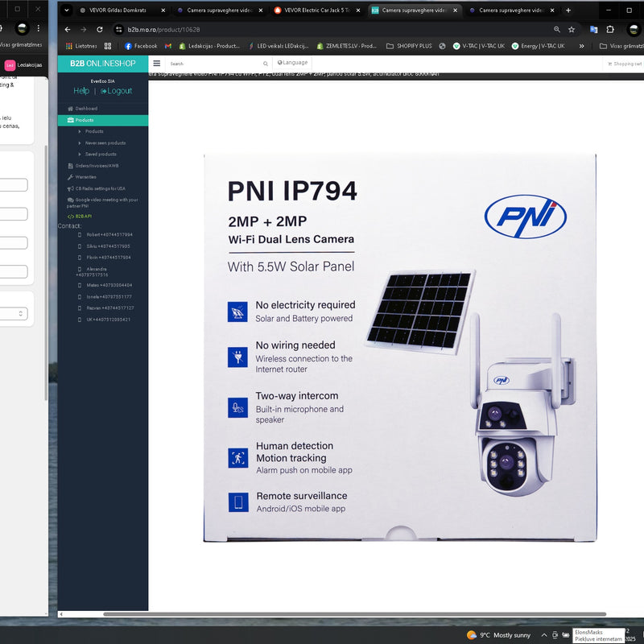The image size is (644, 644).
Task: Click Silviu contact phone number
Action: coord(108,246)
